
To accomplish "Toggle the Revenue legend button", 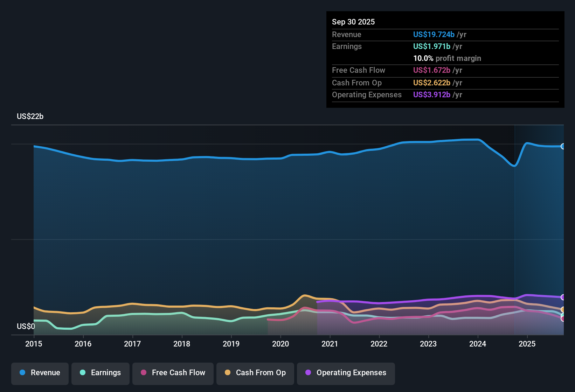I will [40, 373].
